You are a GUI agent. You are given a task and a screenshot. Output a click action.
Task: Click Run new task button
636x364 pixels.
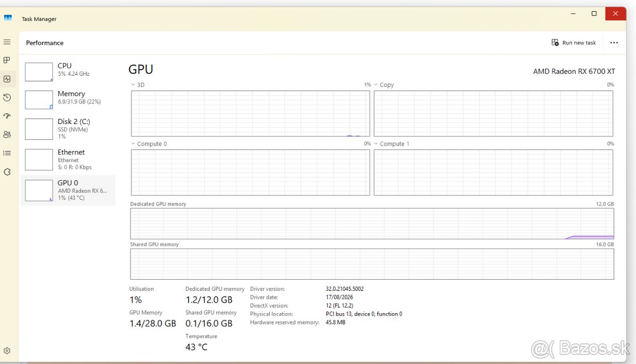(x=573, y=42)
